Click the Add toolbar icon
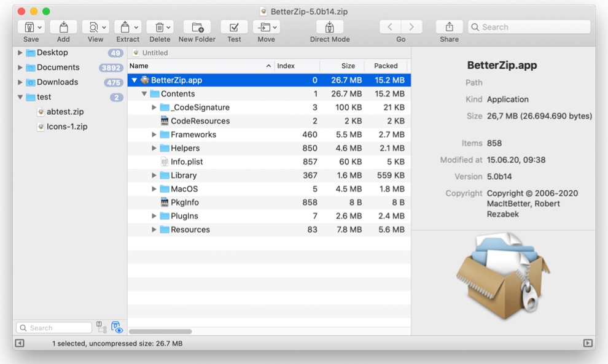608x364 pixels. (x=63, y=27)
